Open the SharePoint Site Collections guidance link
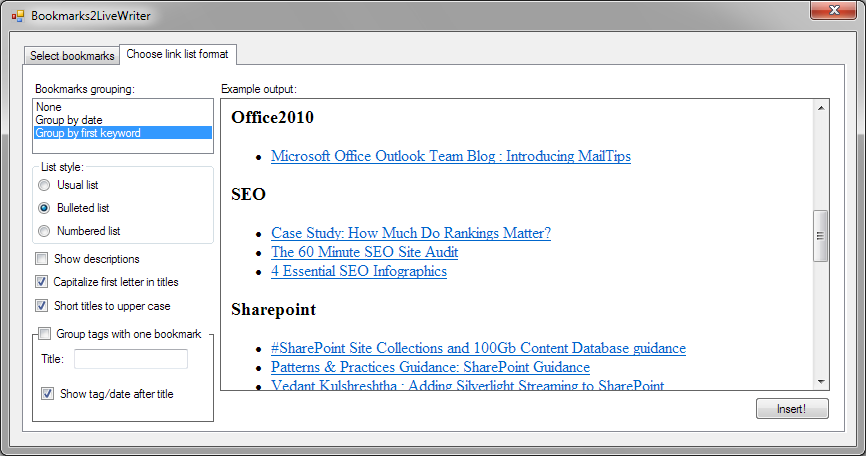 478,348
